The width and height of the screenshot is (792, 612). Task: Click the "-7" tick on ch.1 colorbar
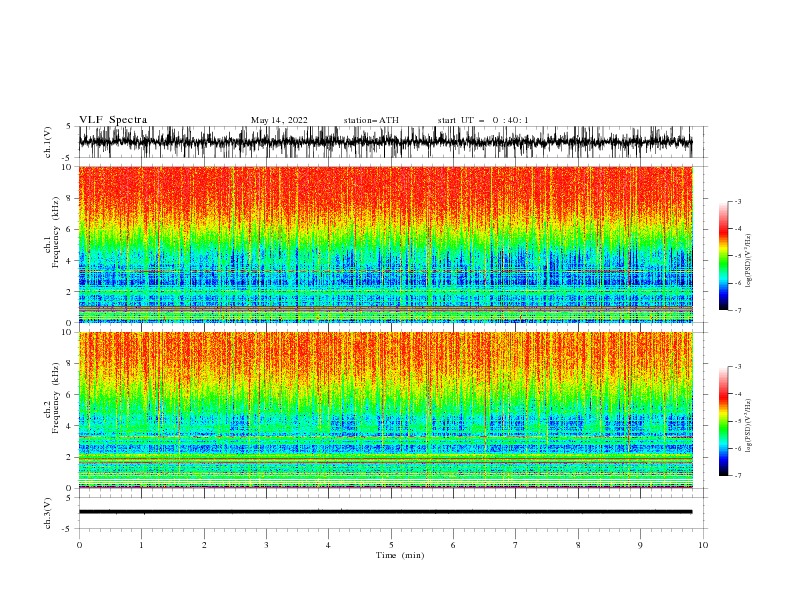(738, 310)
